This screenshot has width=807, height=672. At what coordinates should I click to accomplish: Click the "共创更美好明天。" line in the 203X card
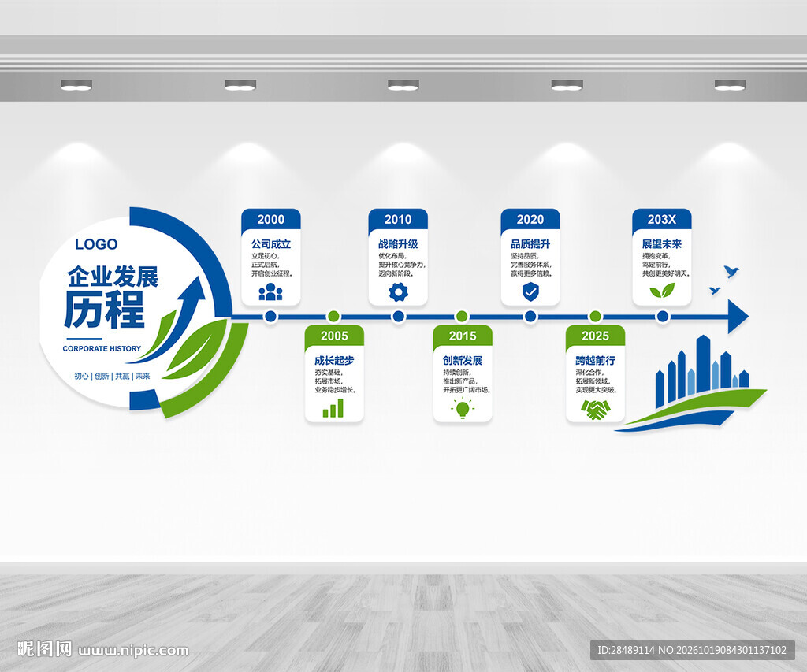[666, 273]
